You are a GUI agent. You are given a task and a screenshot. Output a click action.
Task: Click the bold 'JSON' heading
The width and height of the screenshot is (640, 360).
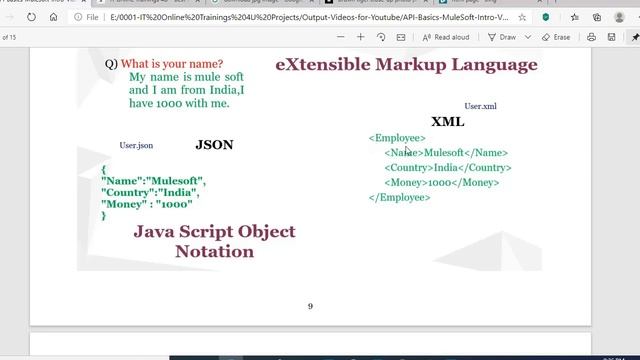pos(214,144)
